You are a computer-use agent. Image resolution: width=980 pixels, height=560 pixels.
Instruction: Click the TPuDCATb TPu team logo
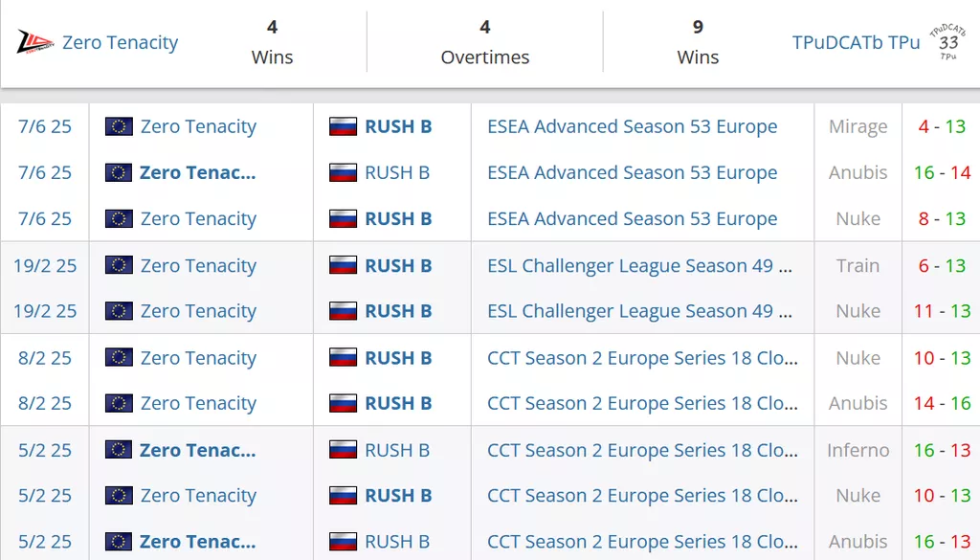947,42
